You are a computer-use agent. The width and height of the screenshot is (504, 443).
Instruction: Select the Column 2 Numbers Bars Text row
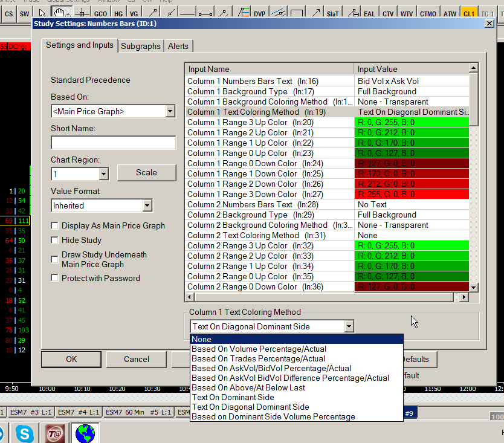click(327, 204)
